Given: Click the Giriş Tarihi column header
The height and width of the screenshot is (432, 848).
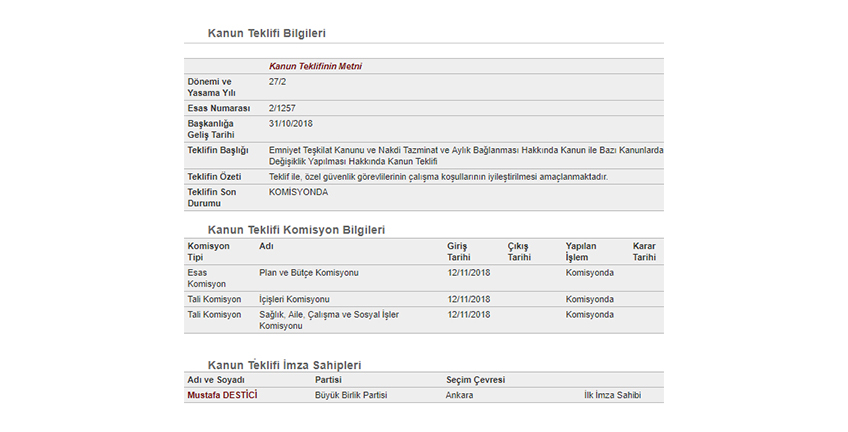Looking at the screenshot, I should 458,251.
